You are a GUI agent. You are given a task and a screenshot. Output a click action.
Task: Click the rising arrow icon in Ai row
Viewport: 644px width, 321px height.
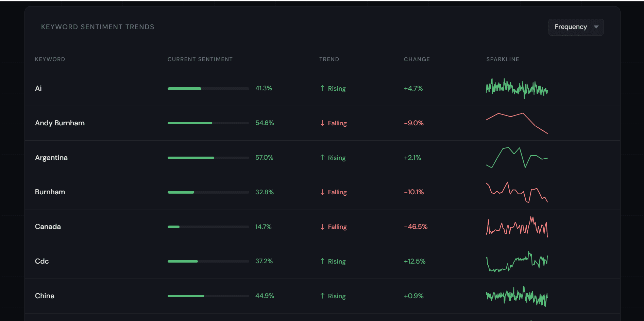(x=322, y=88)
